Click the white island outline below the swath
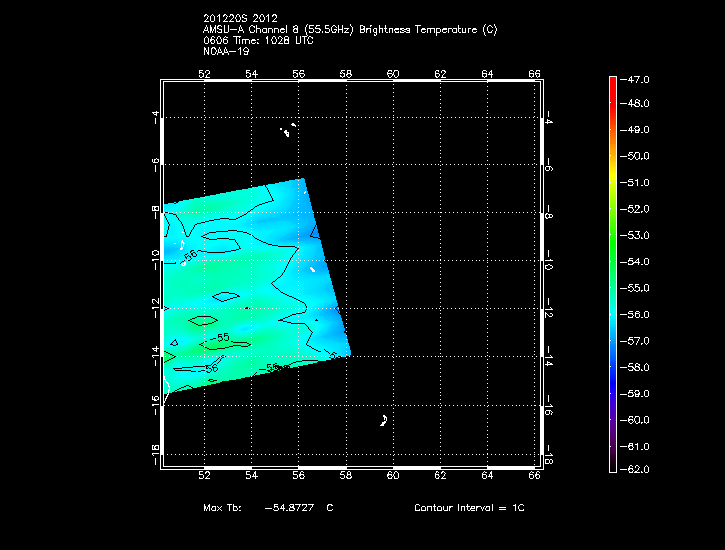Viewport: 725px width, 550px height. (x=384, y=421)
